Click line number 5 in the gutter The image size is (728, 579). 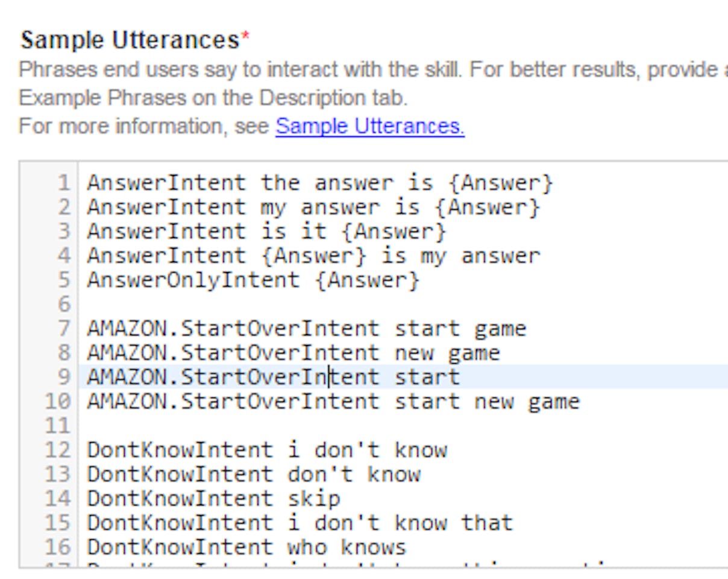point(63,280)
